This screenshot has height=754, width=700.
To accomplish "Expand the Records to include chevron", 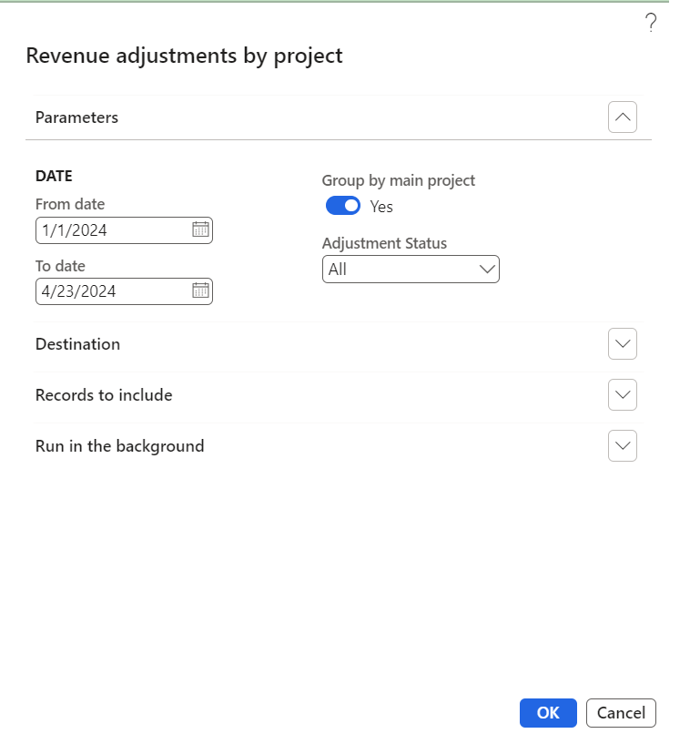I will [x=623, y=395].
